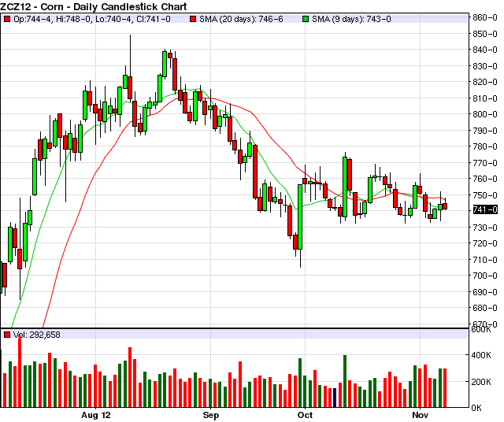Click the 710-0 price axis label
504x422 pixels.
485,260
